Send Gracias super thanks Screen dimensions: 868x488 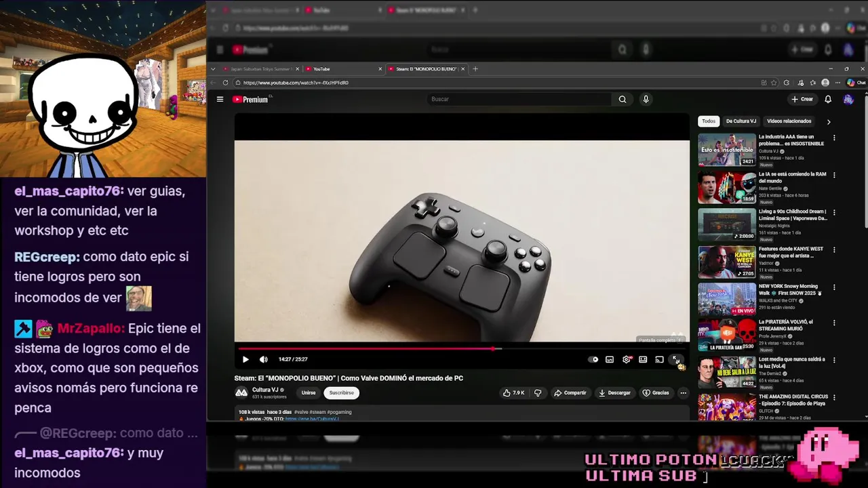click(656, 392)
